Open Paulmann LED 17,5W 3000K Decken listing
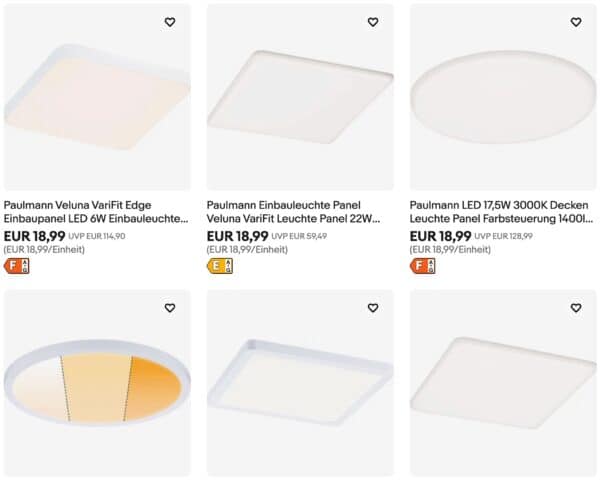Image resolution: width=600 pixels, height=480 pixels. [502, 210]
